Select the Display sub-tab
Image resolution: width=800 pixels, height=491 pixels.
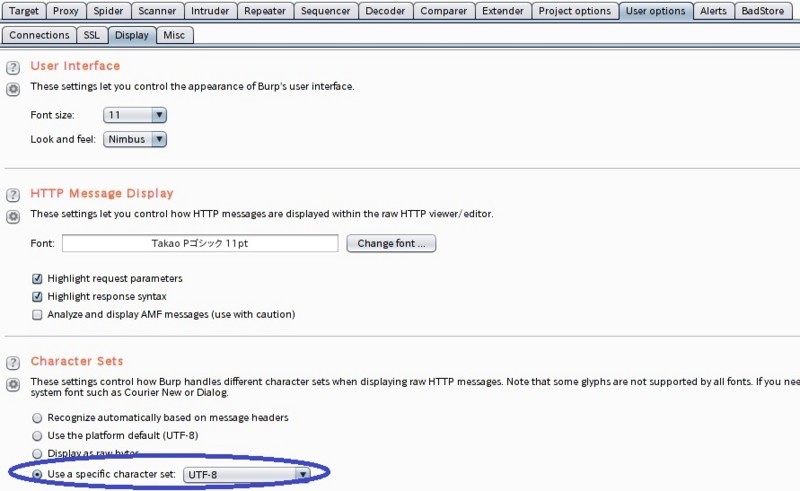[x=132, y=35]
